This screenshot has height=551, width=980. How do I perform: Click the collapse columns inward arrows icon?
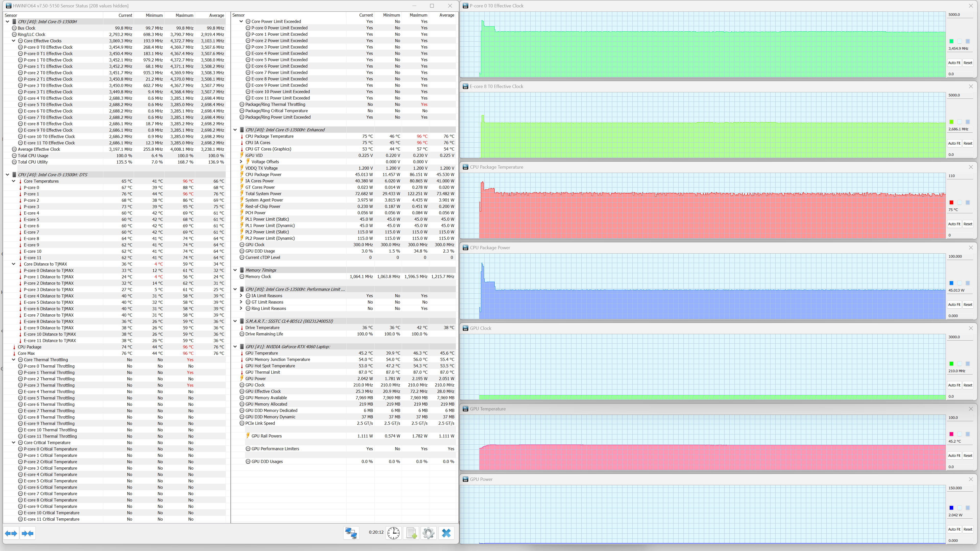tap(27, 533)
